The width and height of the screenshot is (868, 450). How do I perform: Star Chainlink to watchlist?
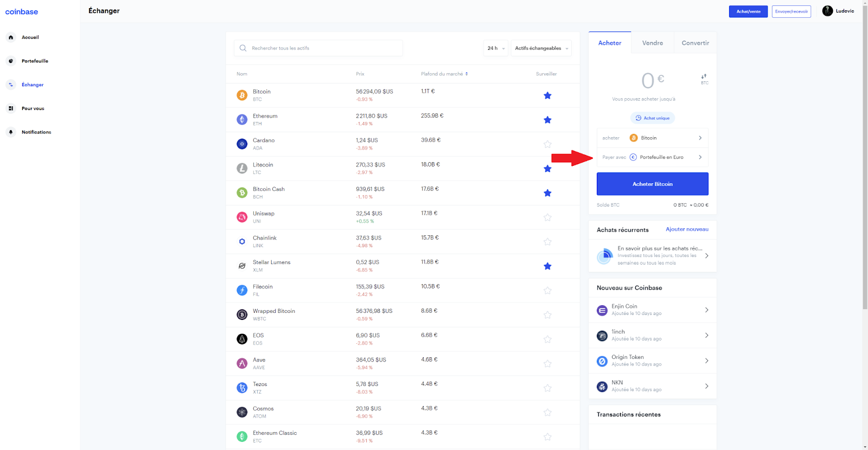click(547, 242)
